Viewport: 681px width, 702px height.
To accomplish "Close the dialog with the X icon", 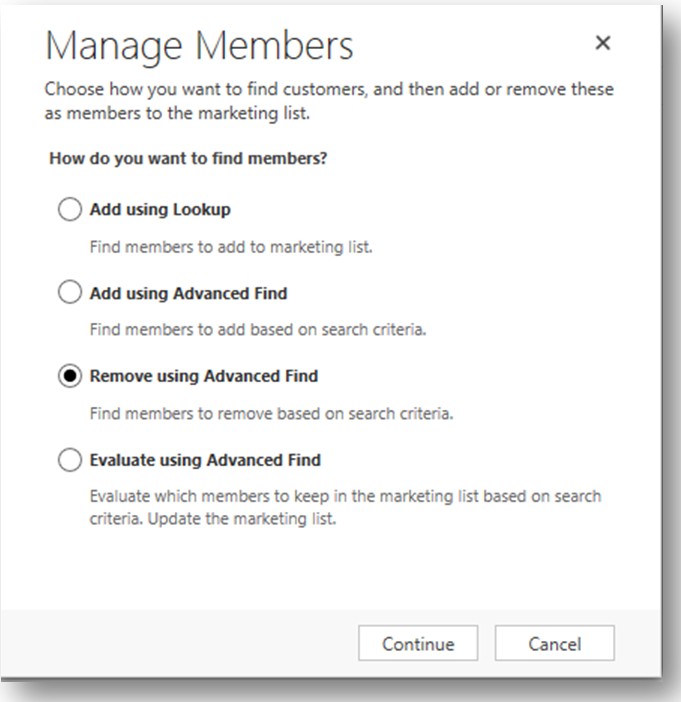I will click(x=602, y=43).
